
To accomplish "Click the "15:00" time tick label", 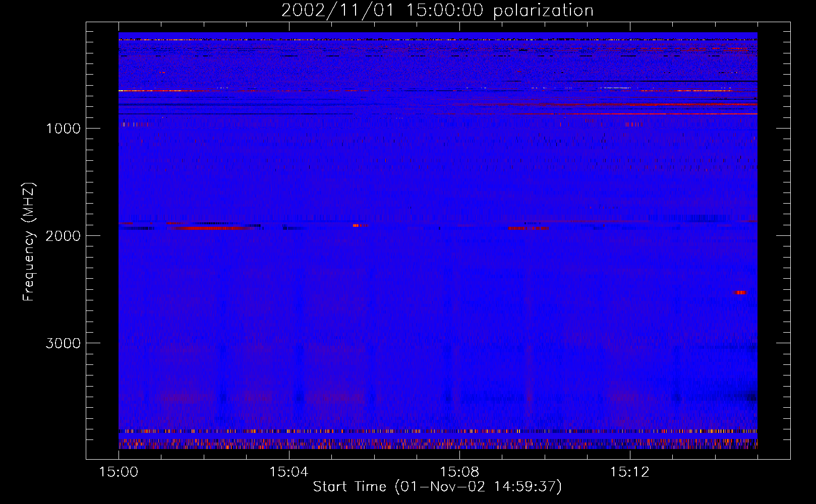I will 119,472.
